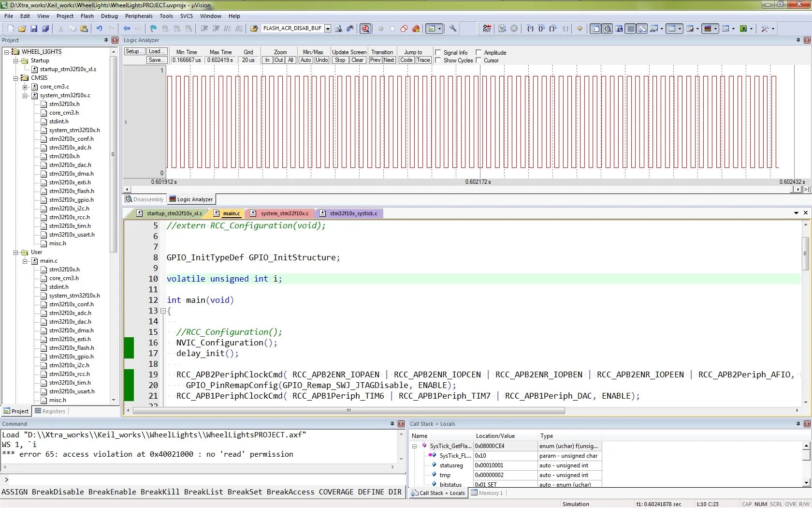The width and height of the screenshot is (812, 508).
Task: Tick the Show Cycles checkbox
Action: pos(438,60)
